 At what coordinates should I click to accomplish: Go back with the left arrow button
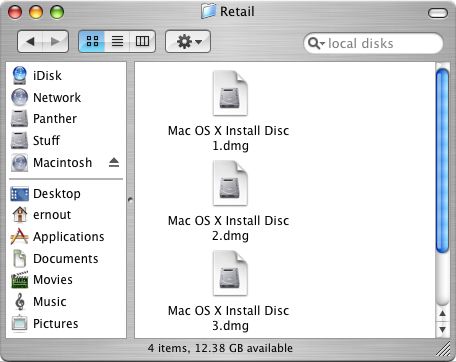[30, 41]
